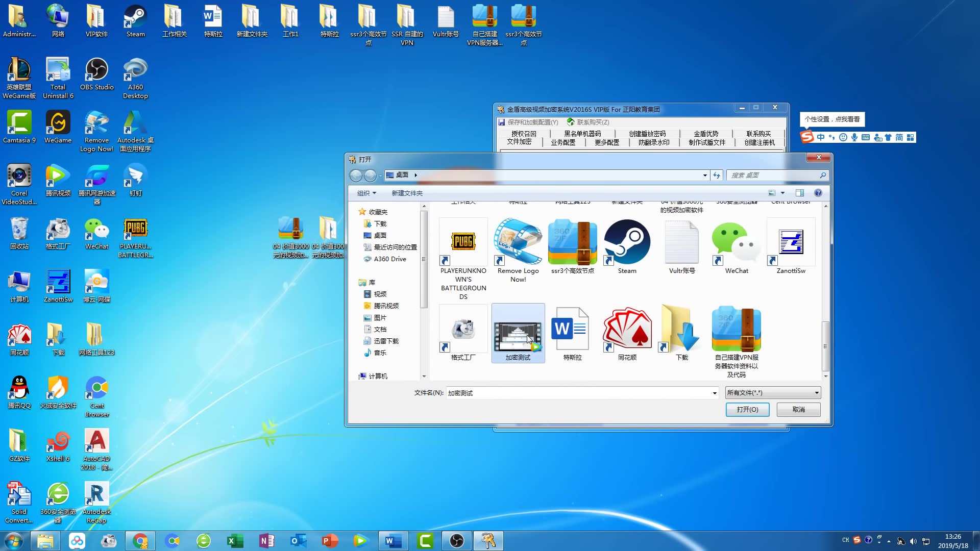Select 下载 under 收藏夹 in the sidebar
Screen dimensions: 980x551
(x=380, y=224)
